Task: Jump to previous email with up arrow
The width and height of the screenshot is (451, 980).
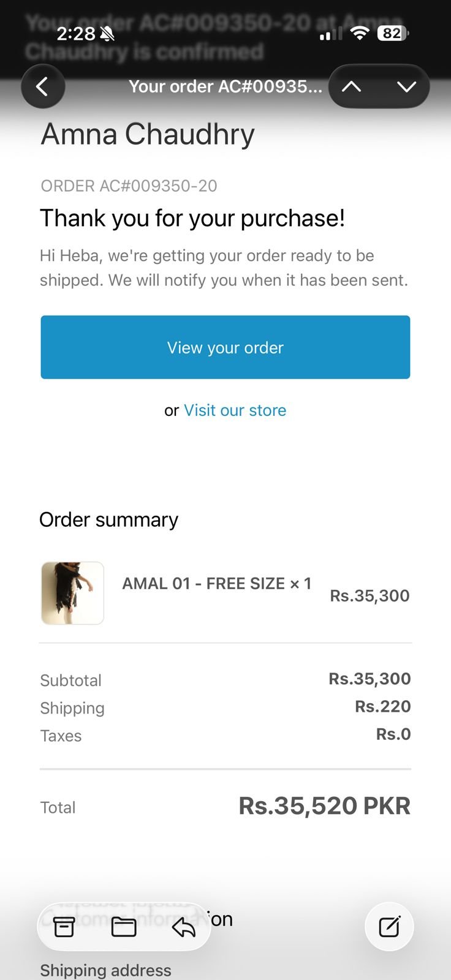Action: pos(352,86)
